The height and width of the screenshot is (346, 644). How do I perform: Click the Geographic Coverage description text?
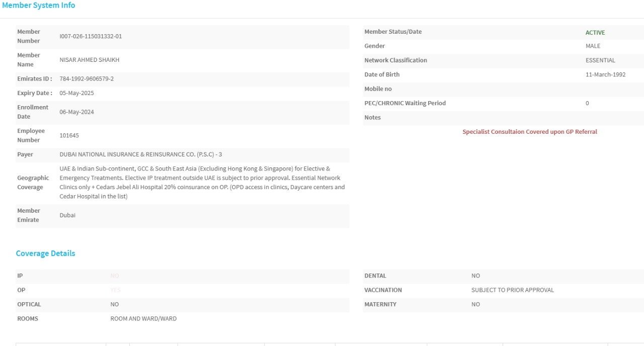point(202,183)
